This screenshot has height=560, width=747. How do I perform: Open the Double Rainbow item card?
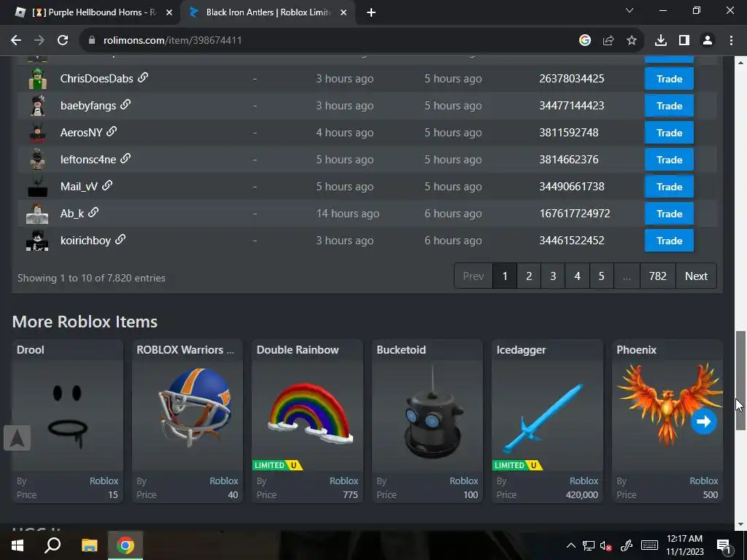click(x=307, y=421)
